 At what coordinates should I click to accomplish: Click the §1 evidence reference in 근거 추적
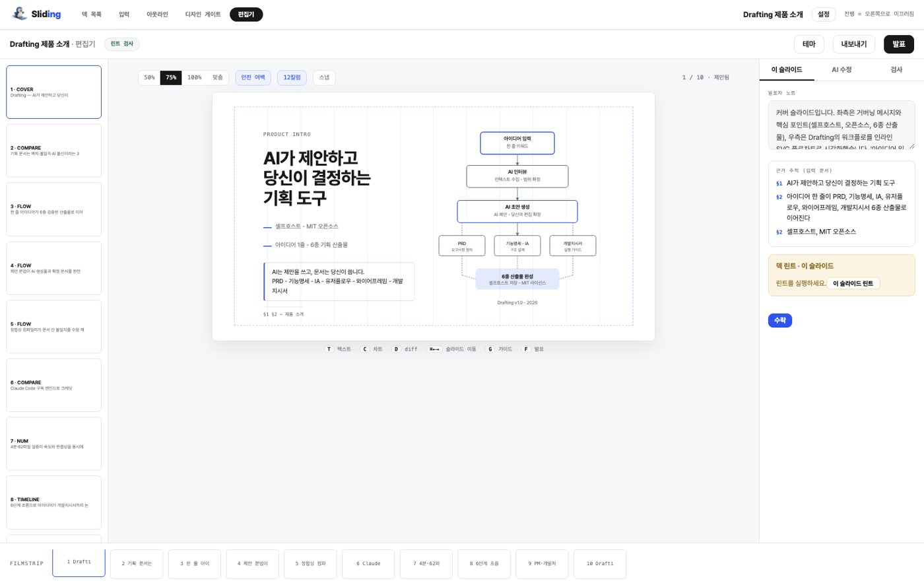(779, 184)
